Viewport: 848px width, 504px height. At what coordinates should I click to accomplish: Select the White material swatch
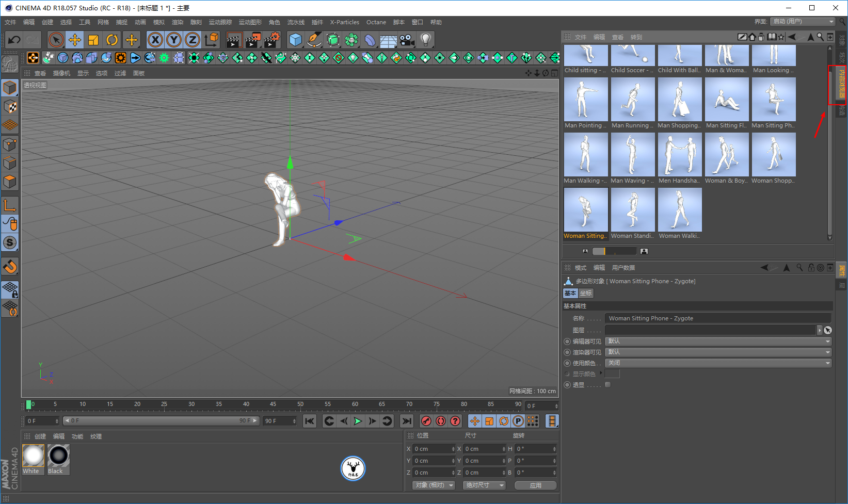33,459
